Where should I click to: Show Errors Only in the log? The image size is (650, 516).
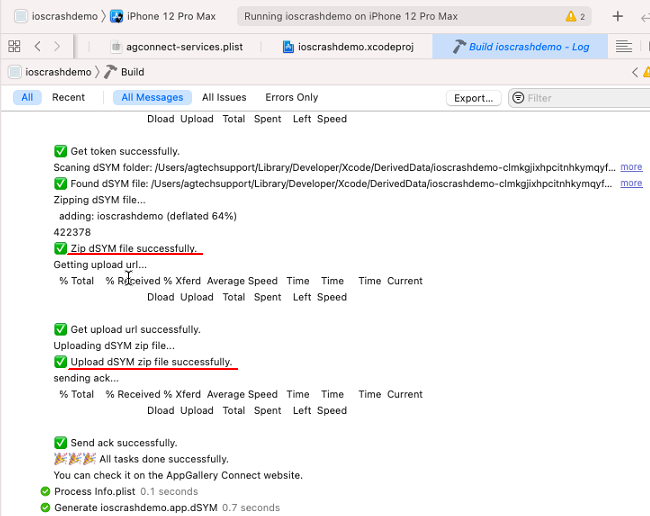click(291, 97)
